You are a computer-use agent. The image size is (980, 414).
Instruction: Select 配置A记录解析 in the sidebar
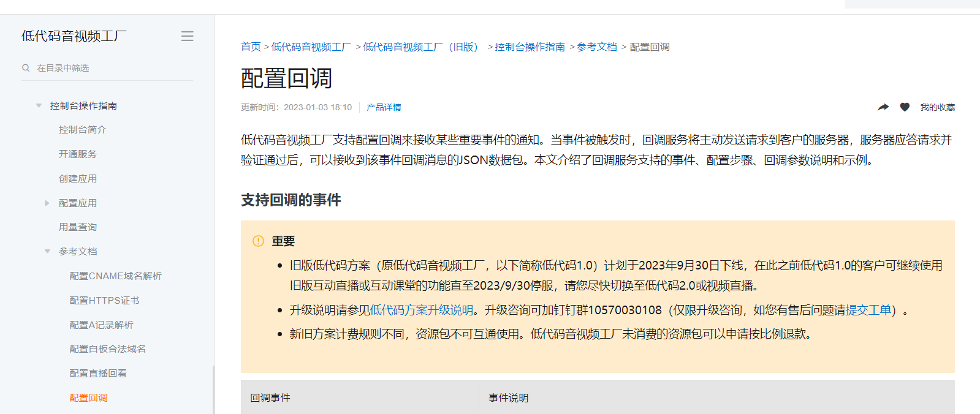tap(101, 325)
